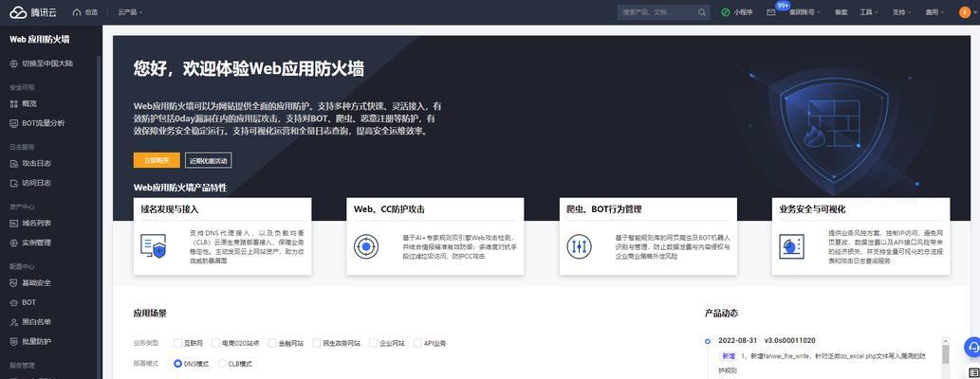
Task: Click the 爬虫、BOT行为管理 sliders icon
Action: click(579, 246)
